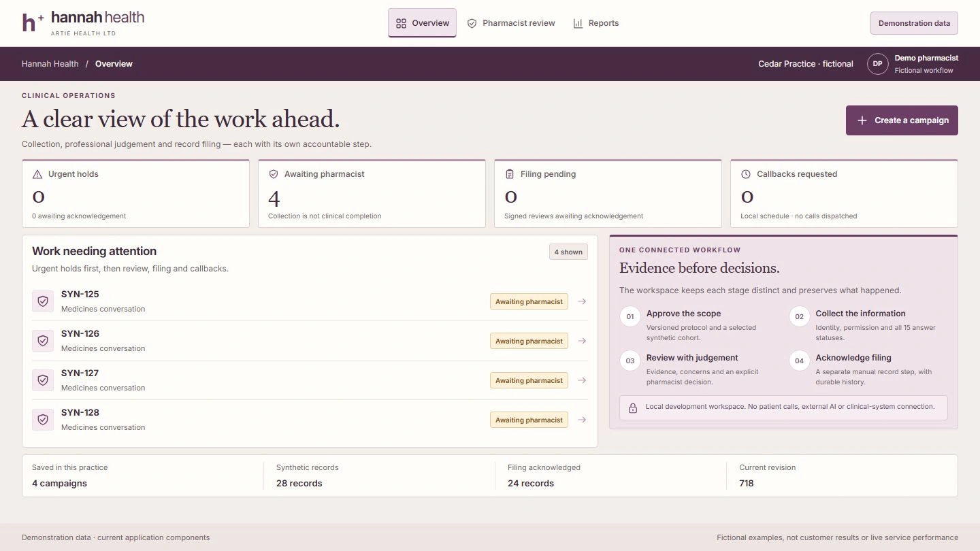Click the Demo pharmacist name

click(926, 59)
